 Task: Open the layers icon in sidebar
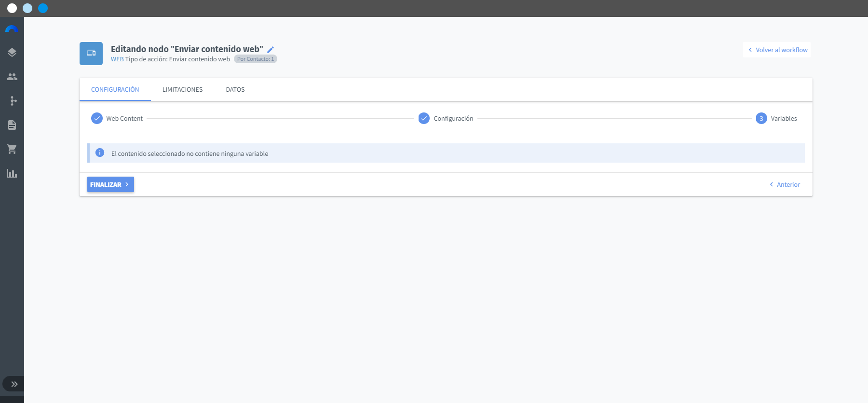[12, 53]
